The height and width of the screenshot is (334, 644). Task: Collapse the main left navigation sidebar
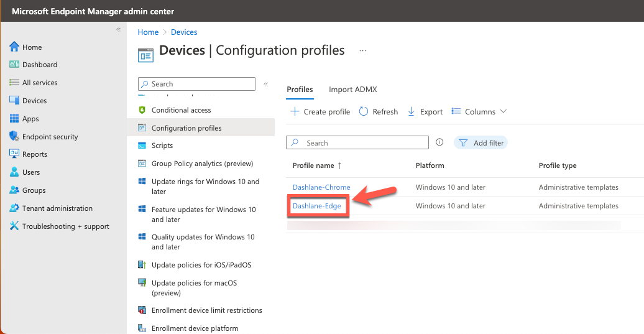pos(118,30)
